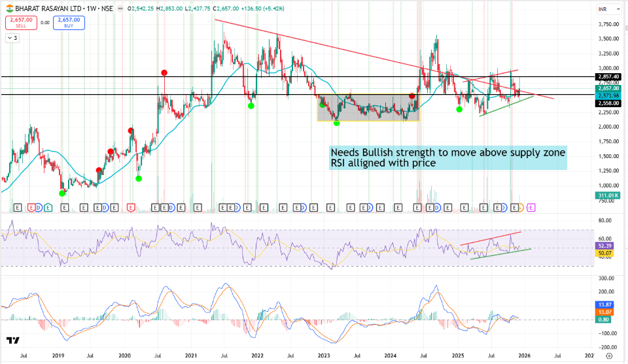
Task: Open the dividend marker near September 2024
Action: (x=437, y=208)
